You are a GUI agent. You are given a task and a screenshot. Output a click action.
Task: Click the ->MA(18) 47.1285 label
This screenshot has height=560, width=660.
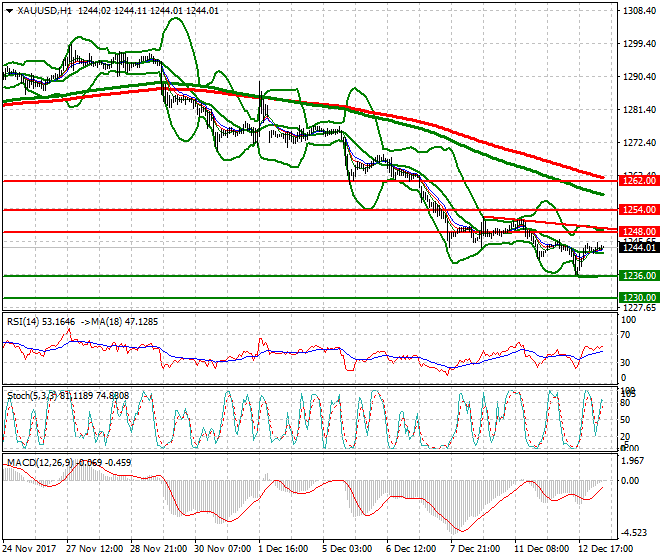point(118,322)
